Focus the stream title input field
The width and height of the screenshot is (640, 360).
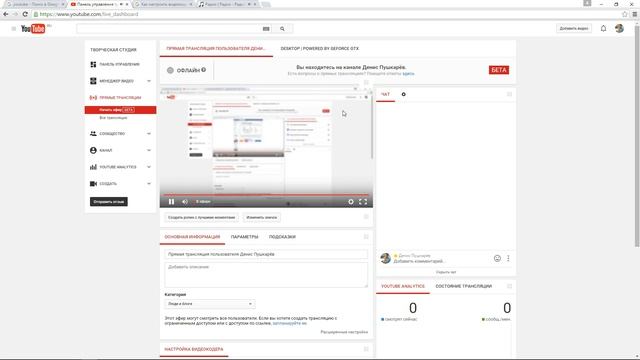(266, 254)
